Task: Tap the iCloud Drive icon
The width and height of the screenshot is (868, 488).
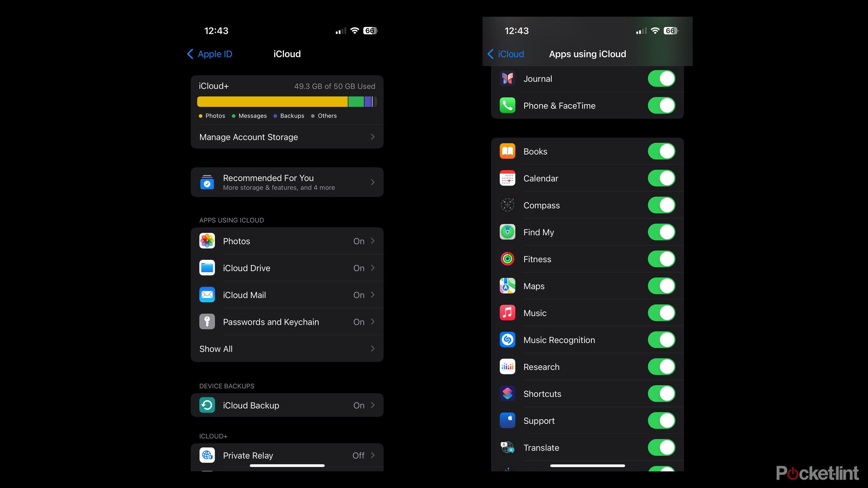Action: click(206, 268)
